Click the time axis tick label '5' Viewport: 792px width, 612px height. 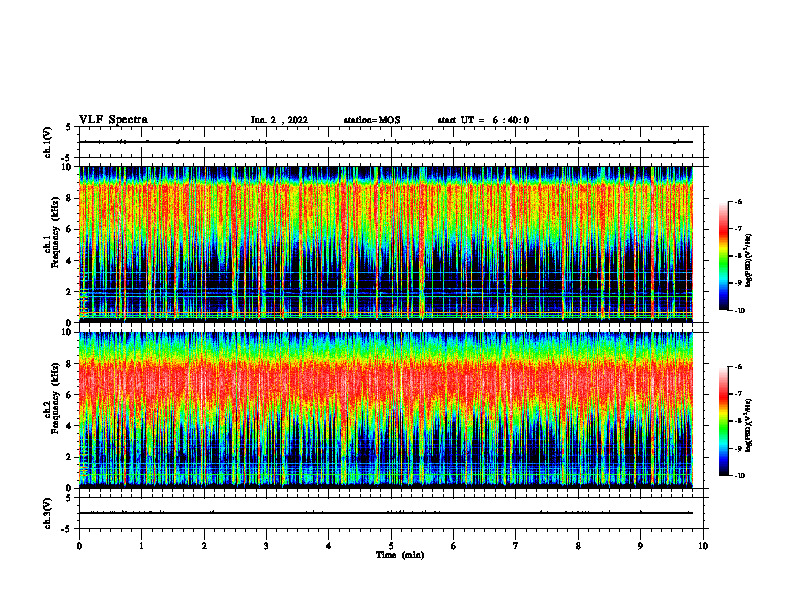click(391, 546)
